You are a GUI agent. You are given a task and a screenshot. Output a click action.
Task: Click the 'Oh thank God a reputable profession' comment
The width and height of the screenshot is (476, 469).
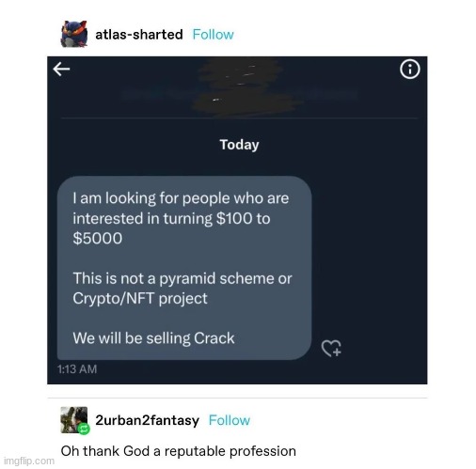coord(178,451)
